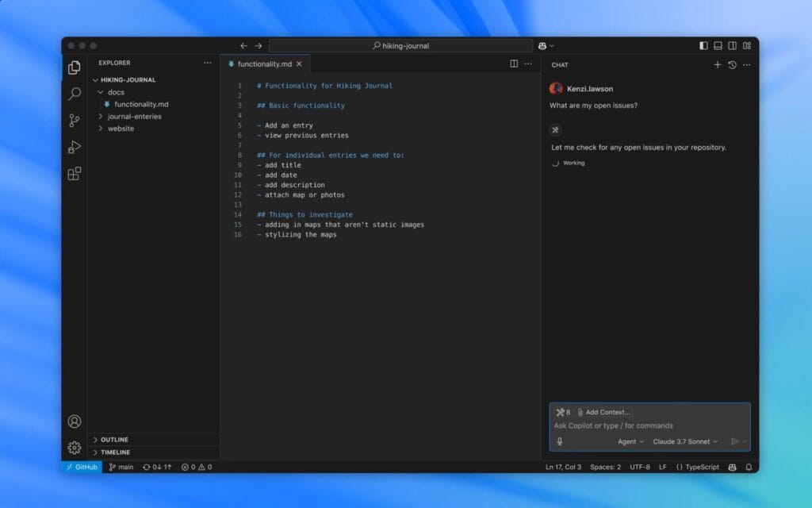812x508 pixels.
Task: Click the tool invocation icon in chat
Action: coord(555,130)
